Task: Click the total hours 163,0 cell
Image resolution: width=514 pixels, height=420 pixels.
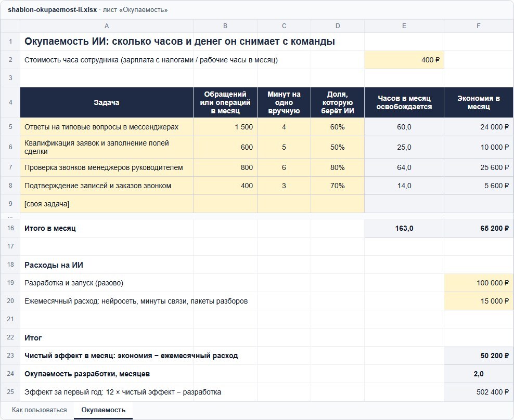Action: (404, 228)
